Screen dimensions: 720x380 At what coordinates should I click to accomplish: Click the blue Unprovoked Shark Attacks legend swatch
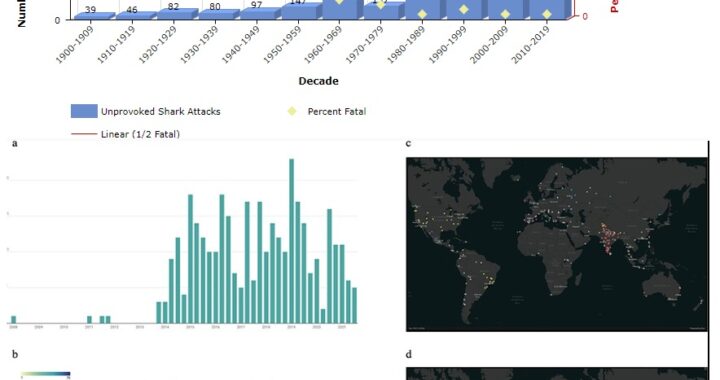click(x=84, y=112)
